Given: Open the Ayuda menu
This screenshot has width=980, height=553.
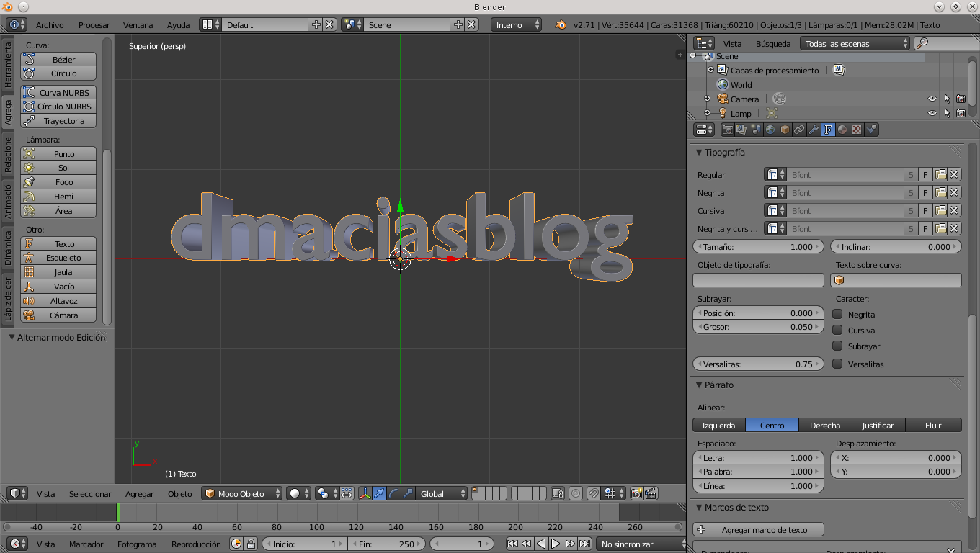Looking at the screenshot, I should [x=178, y=24].
